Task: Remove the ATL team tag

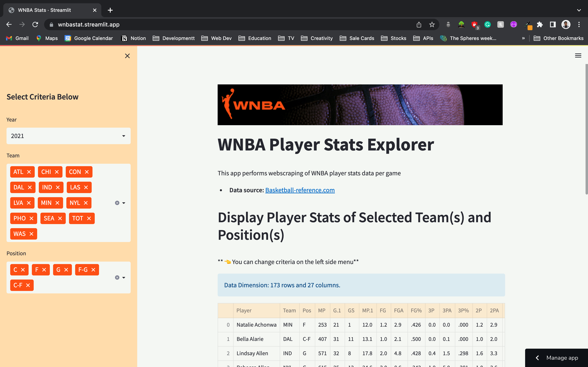Action: (29, 172)
